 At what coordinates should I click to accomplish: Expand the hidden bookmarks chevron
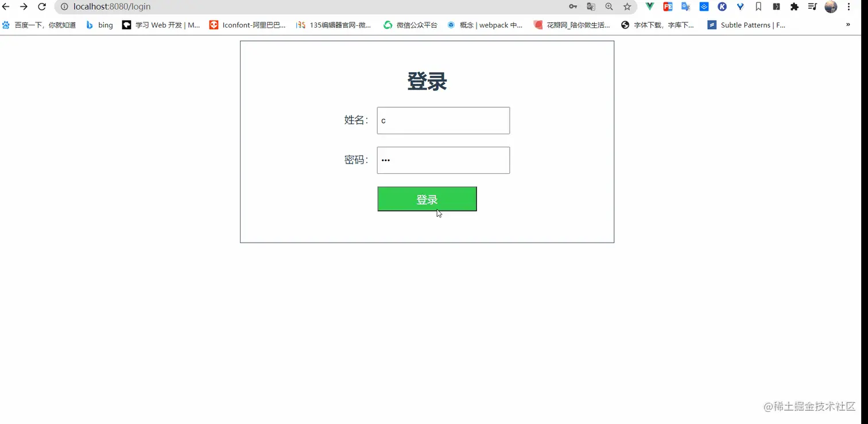[848, 25]
